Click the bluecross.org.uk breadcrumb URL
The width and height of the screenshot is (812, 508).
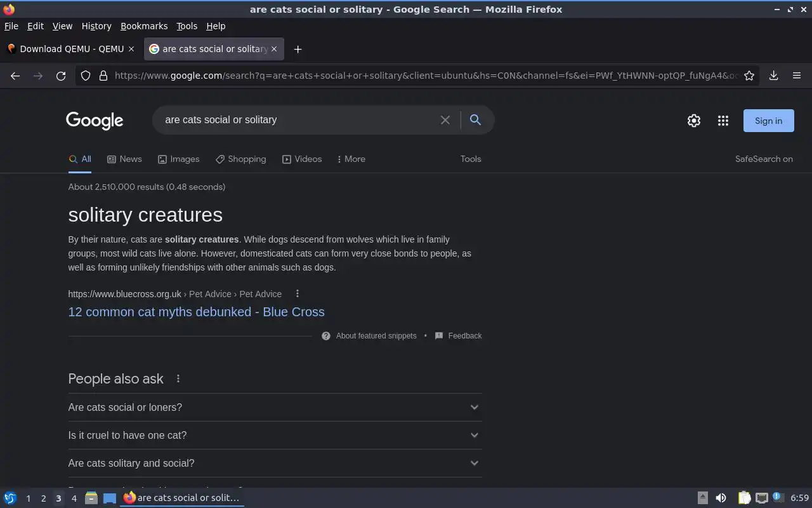click(x=175, y=294)
